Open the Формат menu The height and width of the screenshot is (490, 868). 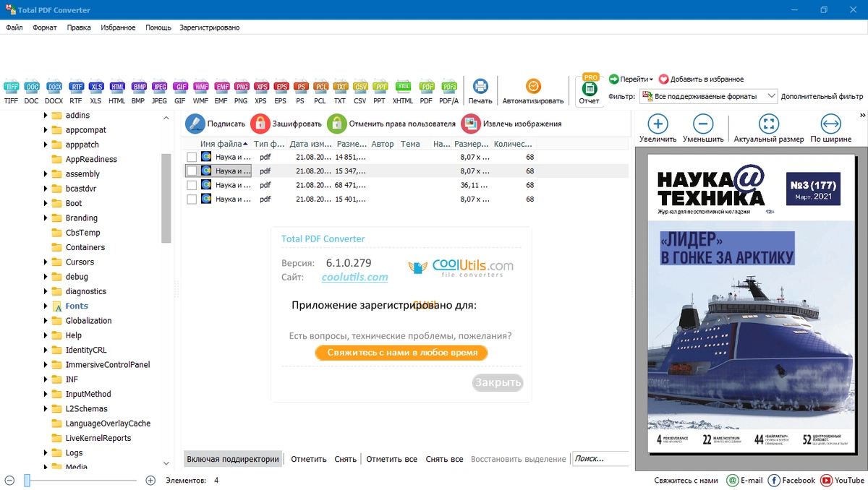tap(45, 27)
